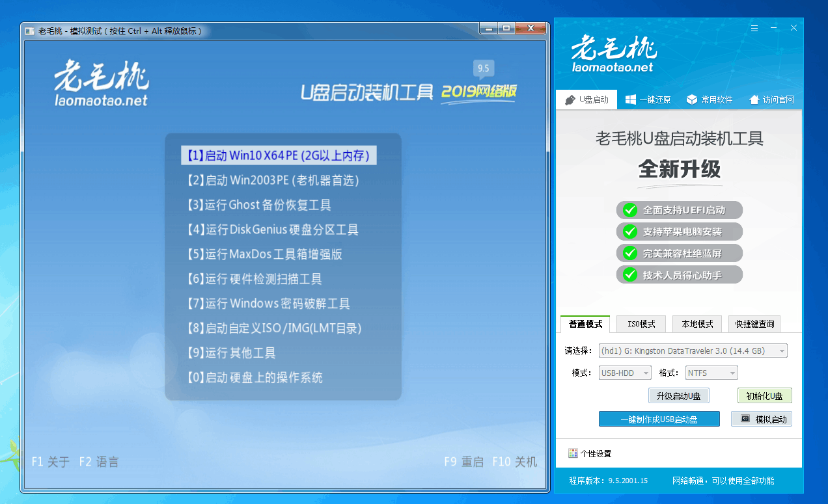The height and width of the screenshot is (504, 828).
Task: Open the 常用软件 tab
Action: [x=710, y=99]
